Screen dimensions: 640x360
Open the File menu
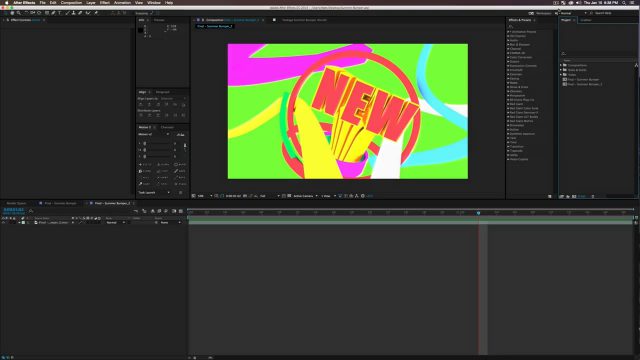42,2
